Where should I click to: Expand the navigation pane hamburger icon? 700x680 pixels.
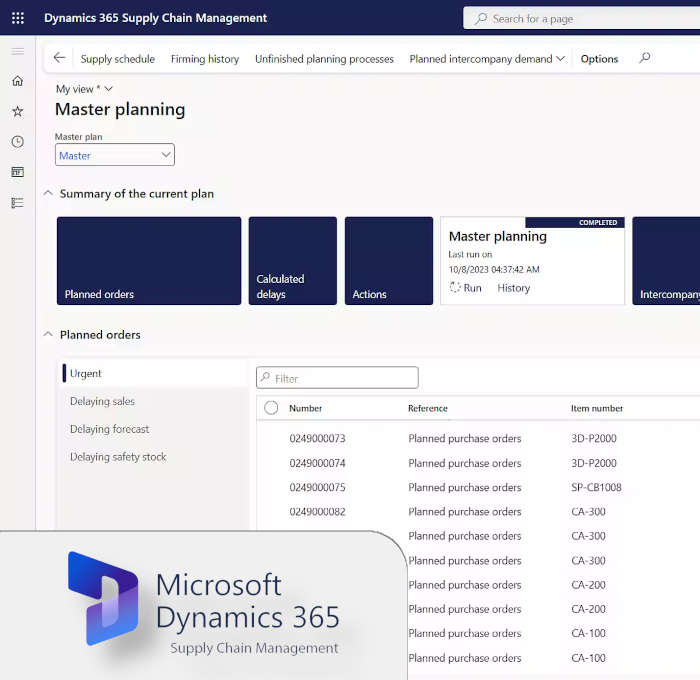coord(18,51)
